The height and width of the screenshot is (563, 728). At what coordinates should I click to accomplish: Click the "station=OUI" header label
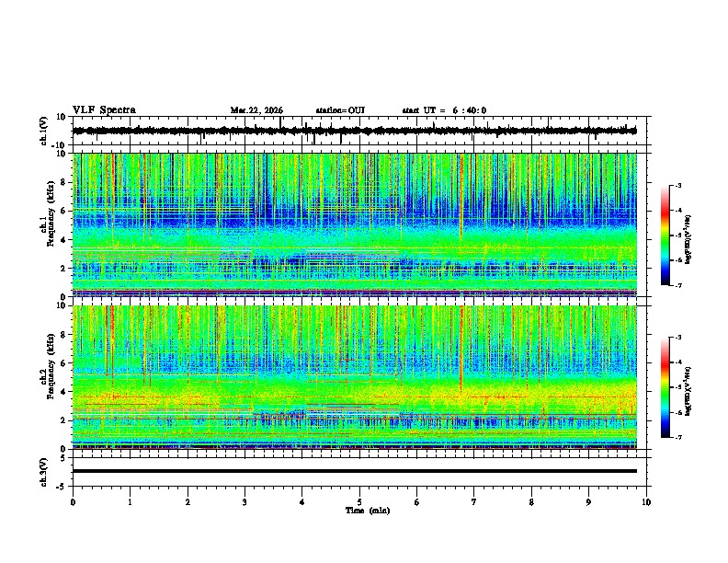340,110
